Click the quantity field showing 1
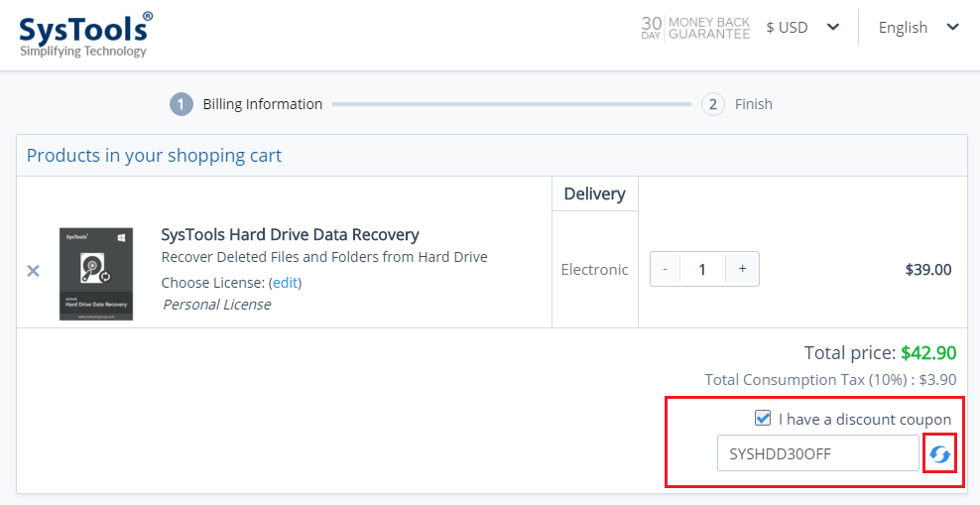Image resolution: width=980 pixels, height=505 pixels. tap(702, 269)
